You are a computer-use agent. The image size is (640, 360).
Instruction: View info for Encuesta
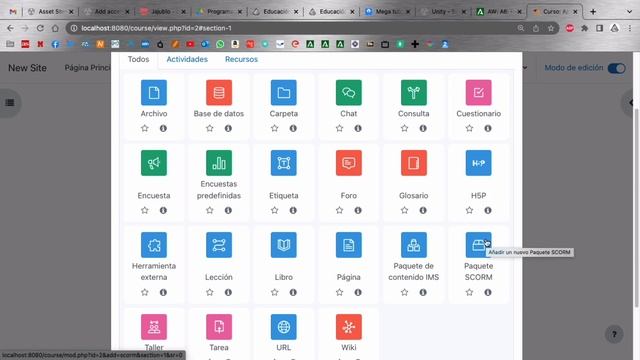click(163, 210)
